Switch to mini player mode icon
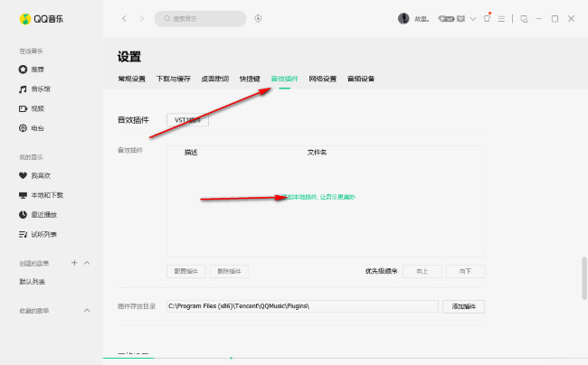Screen dimensions: 588x365 point(524,18)
